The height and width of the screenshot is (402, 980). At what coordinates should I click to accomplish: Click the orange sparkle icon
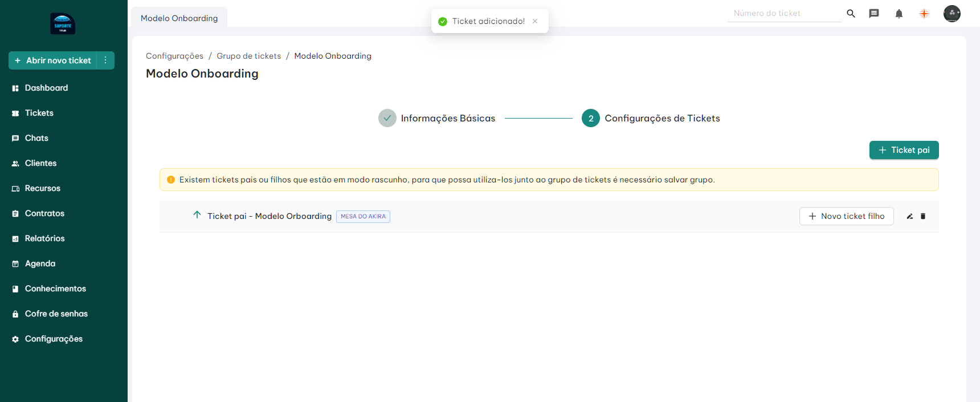click(x=924, y=14)
